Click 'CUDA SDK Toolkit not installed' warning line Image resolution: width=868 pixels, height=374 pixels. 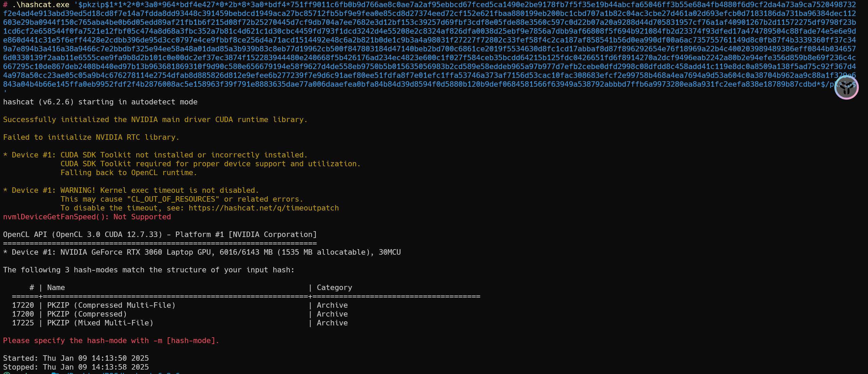point(155,155)
